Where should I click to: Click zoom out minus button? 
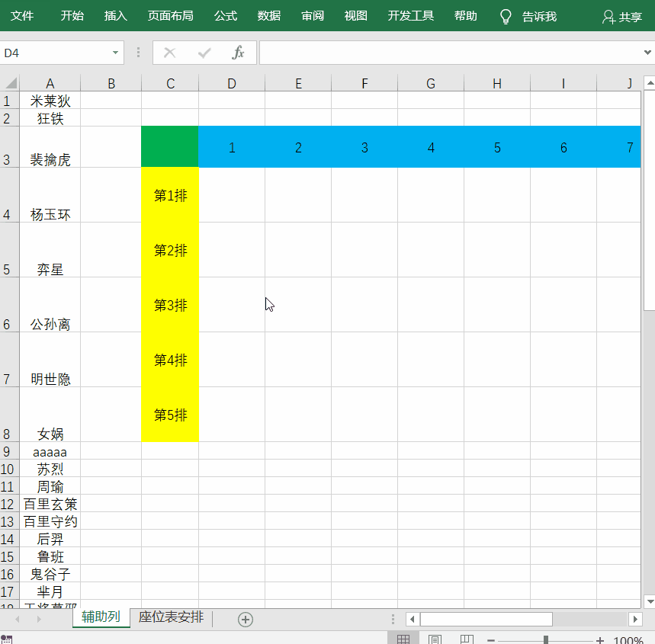(491, 640)
